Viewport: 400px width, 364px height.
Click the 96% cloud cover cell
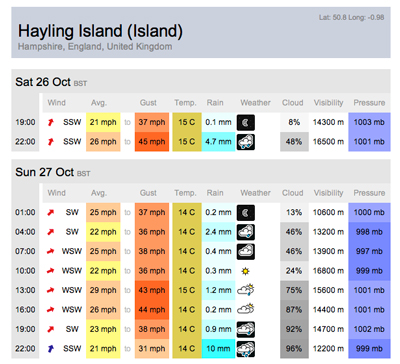click(294, 349)
